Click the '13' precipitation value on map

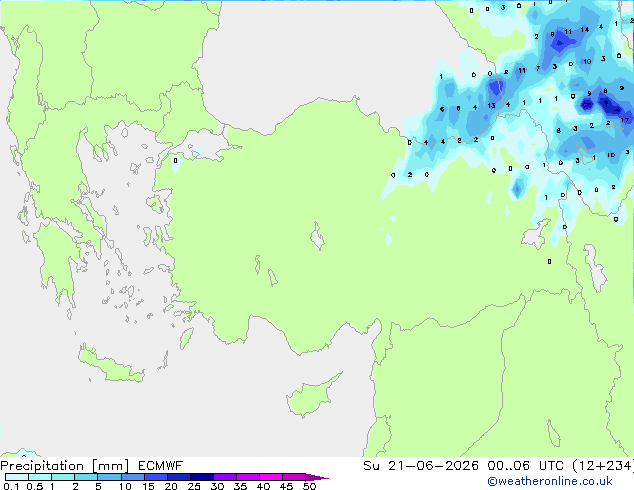pos(491,106)
